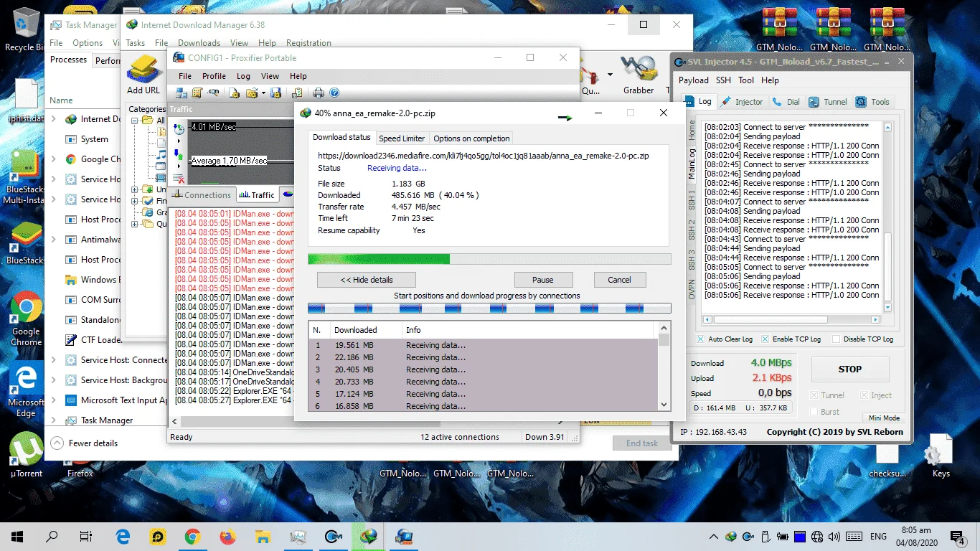Toggle Inject checkbox in SVL Injector
The image size is (980, 551).
pyautogui.click(x=863, y=395)
